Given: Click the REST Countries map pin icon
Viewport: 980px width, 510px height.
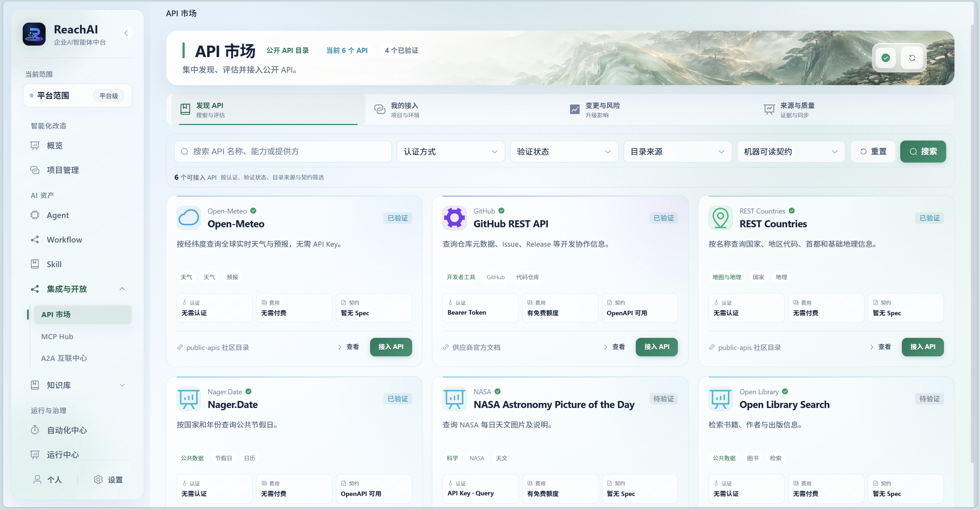Looking at the screenshot, I should coord(721,218).
